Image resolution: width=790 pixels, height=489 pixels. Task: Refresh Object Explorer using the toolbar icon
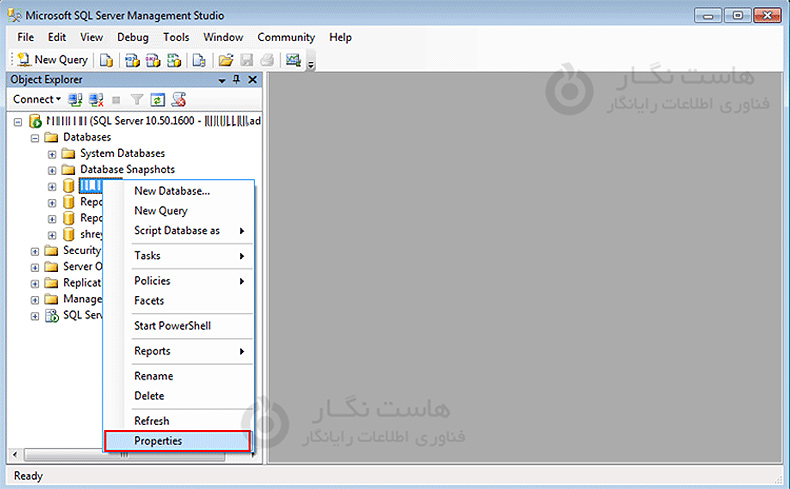[x=157, y=100]
